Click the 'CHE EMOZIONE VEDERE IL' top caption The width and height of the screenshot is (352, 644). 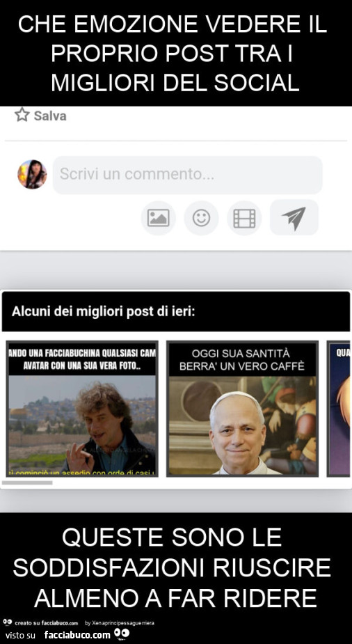pyautogui.click(x=173, y=24)
